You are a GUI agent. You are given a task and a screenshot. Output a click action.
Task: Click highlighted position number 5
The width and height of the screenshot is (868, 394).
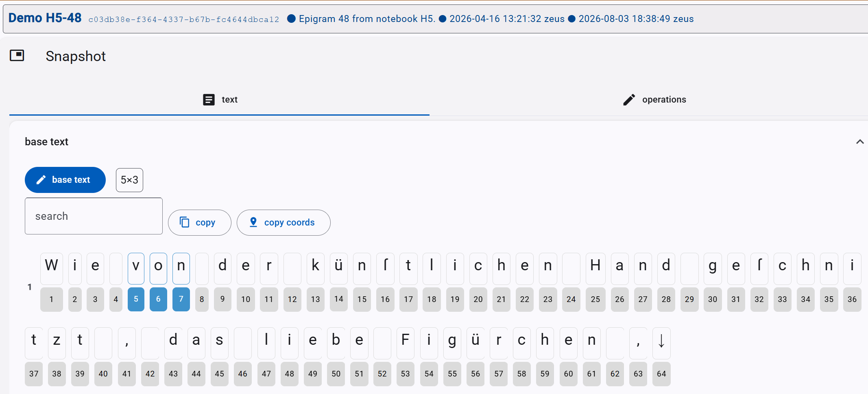pos(136,299)
